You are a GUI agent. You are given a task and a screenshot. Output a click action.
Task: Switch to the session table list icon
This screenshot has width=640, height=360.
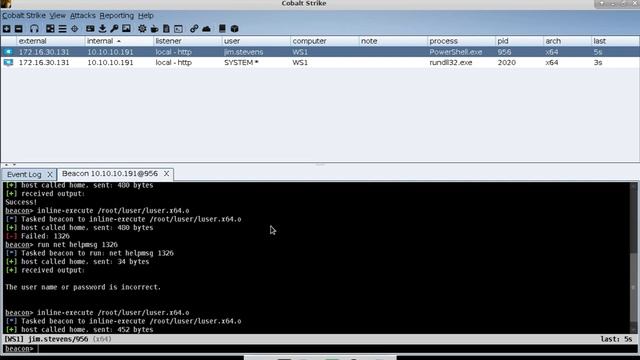pos(62,29)
